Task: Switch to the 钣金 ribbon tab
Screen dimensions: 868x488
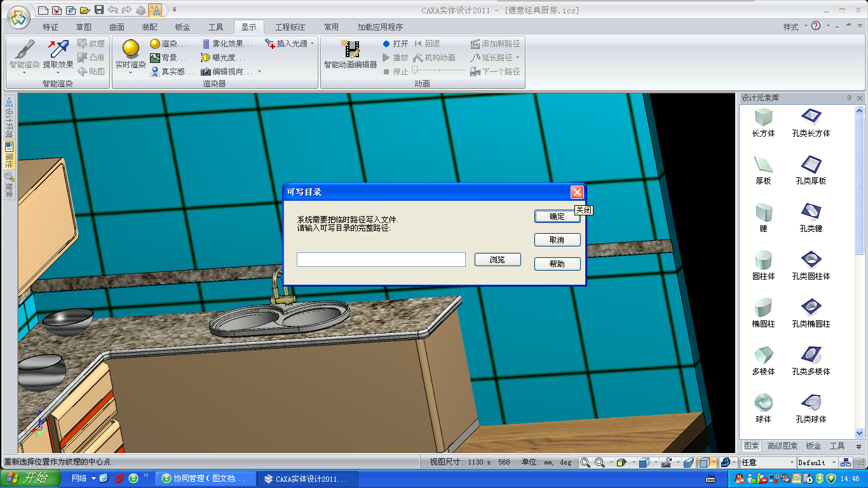Action: (x=182, y=27)
